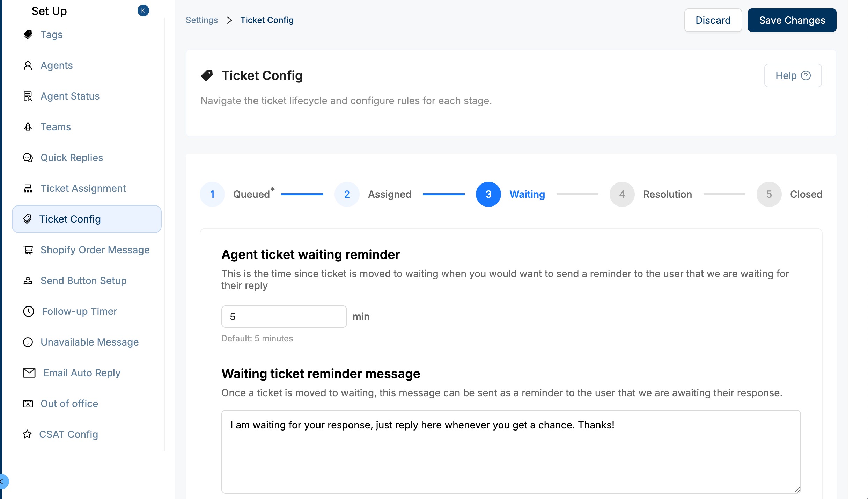Open Help for Ticket Config
The height and width of the screenshot is (499, 868).
point(793,75)
